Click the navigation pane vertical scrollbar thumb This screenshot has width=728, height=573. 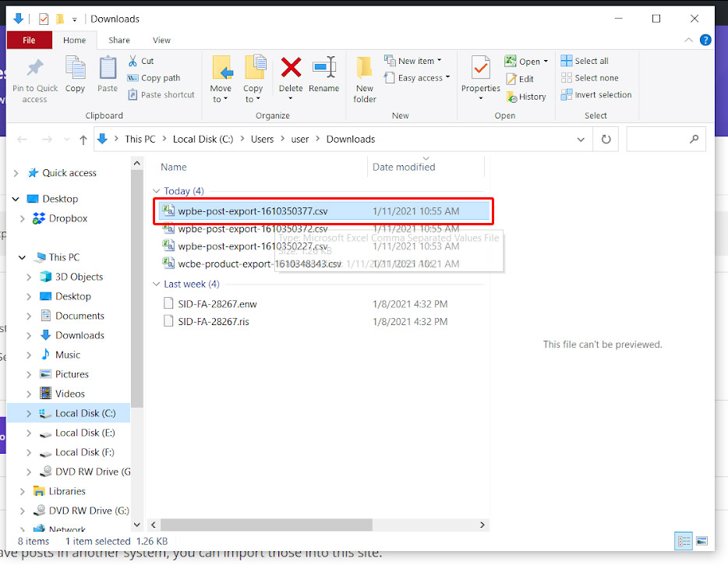pos(136,288)
